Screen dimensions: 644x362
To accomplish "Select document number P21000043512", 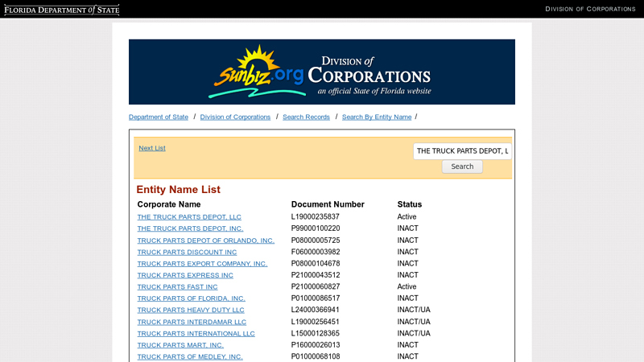I will point(316,274).
